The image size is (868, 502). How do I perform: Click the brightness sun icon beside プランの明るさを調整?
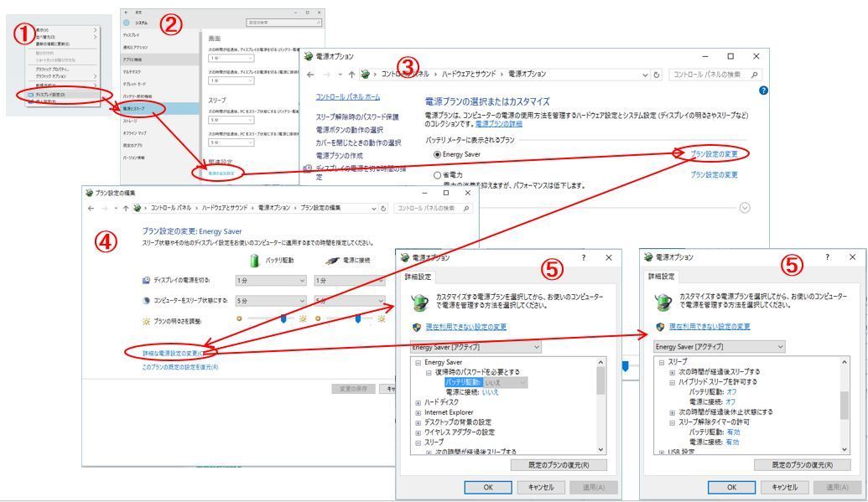tap(145, 320)
